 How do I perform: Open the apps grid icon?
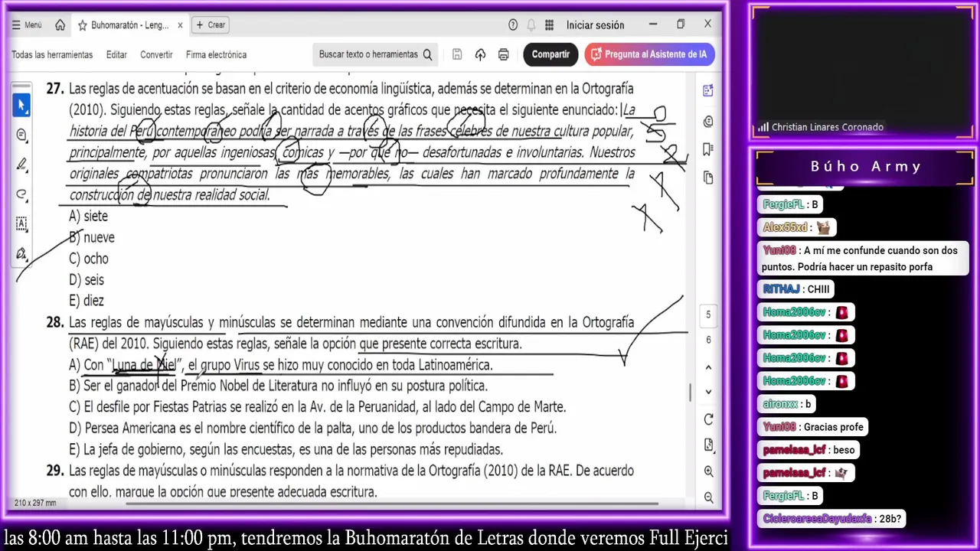coord(549,25)
